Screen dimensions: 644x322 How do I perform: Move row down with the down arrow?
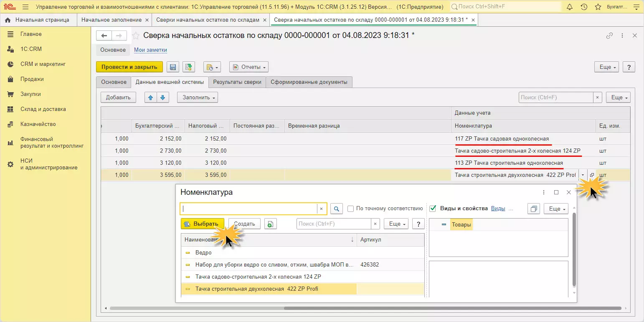[x=162, y=98]
